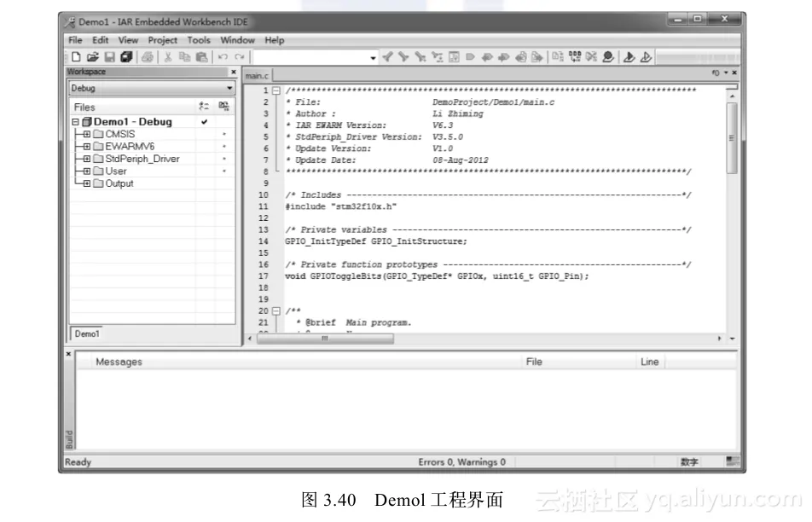The width and height of the screenshot is (812, 522).
Task: Collapse the comment fold at line 20
Action: (x=276, y=311)
